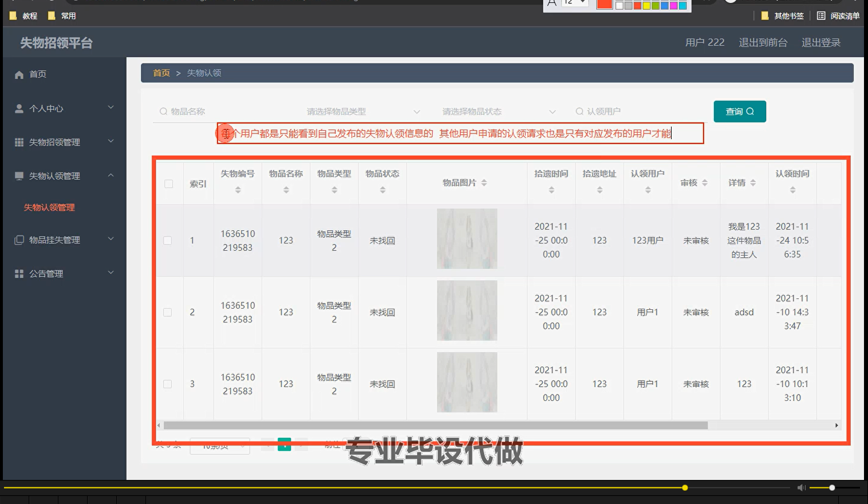Screen dimensions: 868x504
Task: Click 用户 222 in the top bar
Action: coord(705,42)
